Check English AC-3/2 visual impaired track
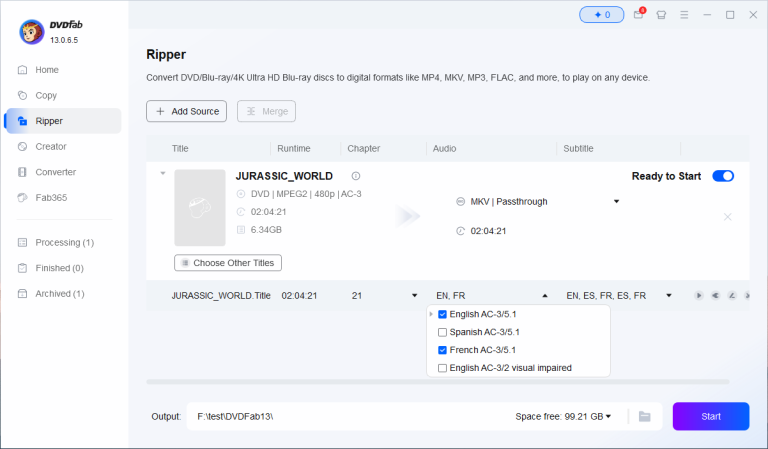This screenshot has width=768, height=449. coord(442,368)
